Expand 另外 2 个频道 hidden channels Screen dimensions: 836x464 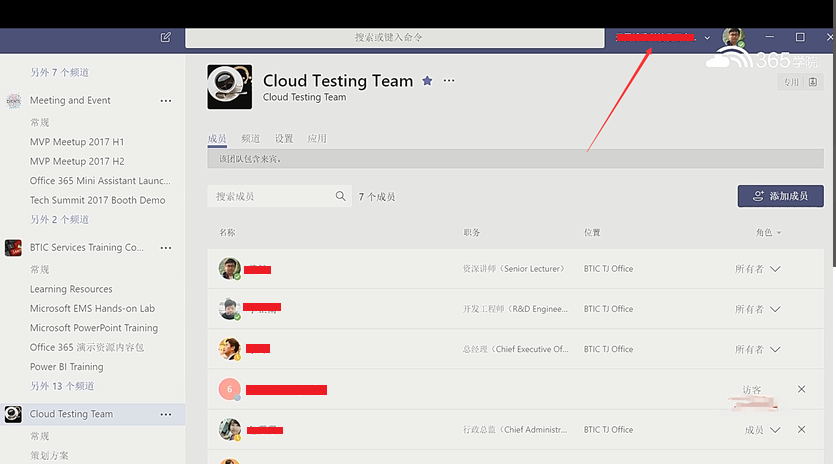point(59,220)
